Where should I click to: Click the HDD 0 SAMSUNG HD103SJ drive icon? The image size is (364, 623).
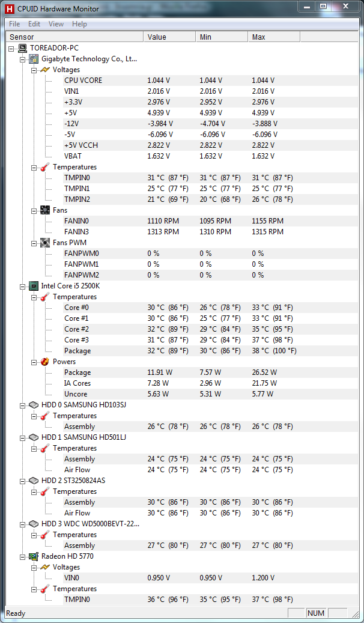point(34,405)
